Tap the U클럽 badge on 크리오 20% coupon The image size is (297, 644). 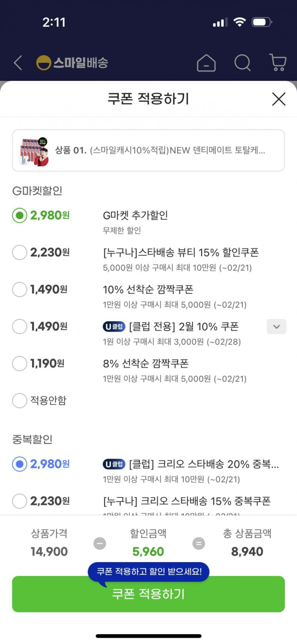[x=114, y=464]
